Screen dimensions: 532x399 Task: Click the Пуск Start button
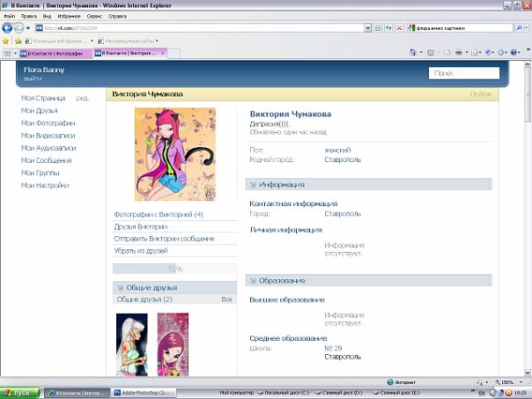click(x=18, y=392)
